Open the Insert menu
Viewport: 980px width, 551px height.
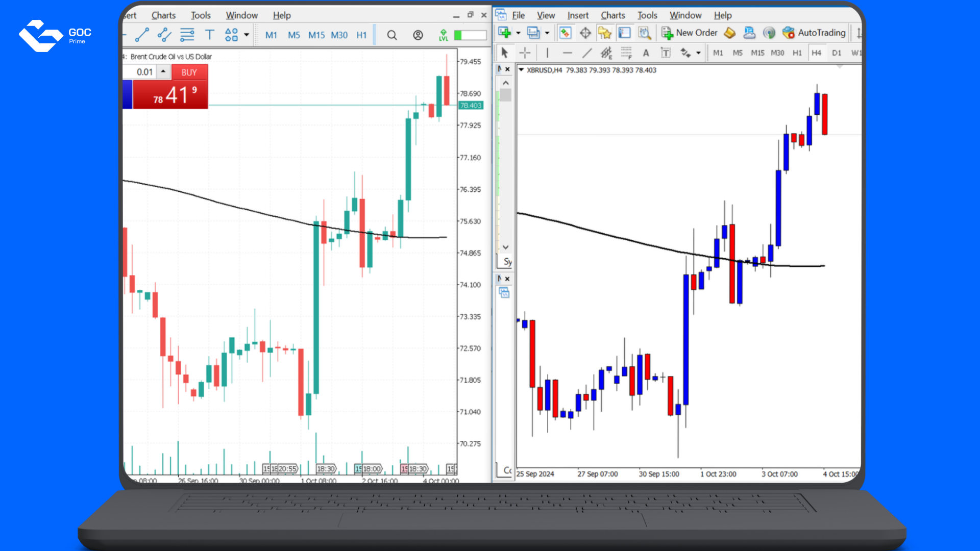coord(577,15)
